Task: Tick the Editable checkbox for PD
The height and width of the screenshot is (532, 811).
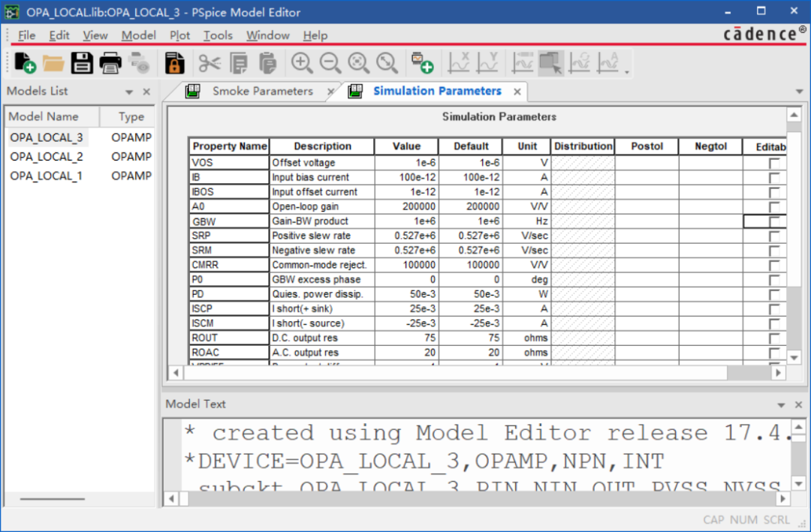Action: 774,295
